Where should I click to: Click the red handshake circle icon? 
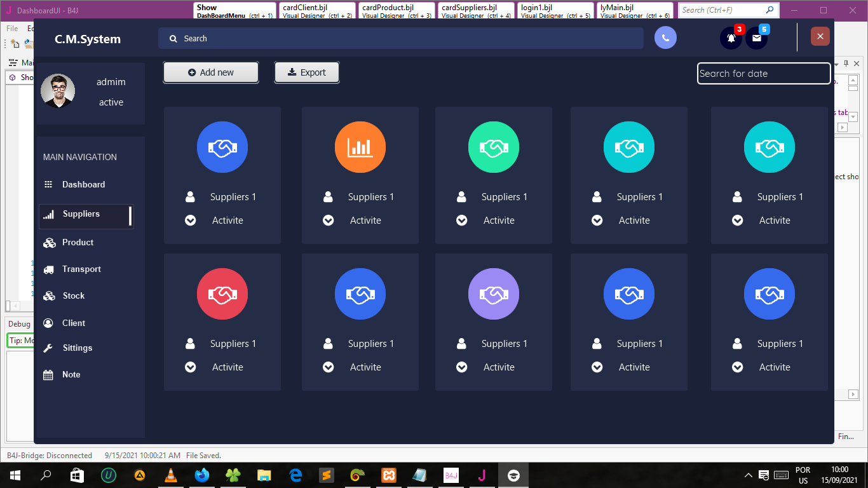click(222, 294)
